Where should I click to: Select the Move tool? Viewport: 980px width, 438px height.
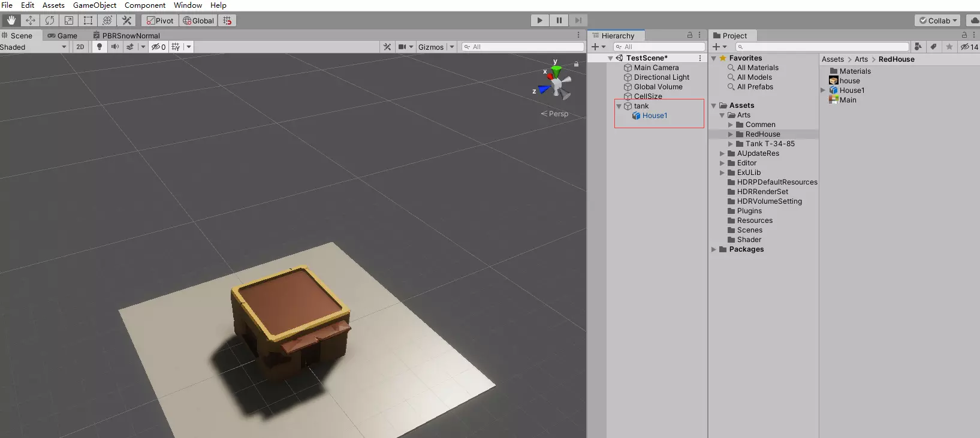(x=31, y=20)
